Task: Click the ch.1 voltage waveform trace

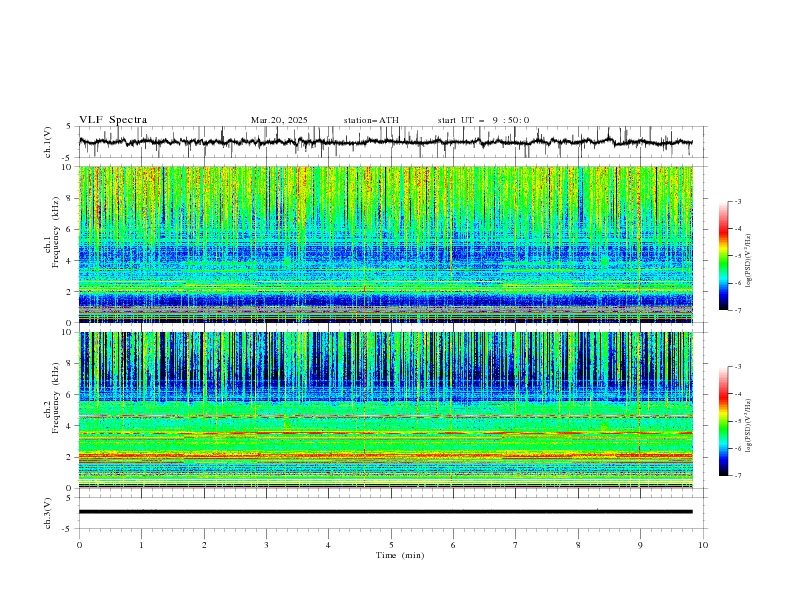Action: 385,142
